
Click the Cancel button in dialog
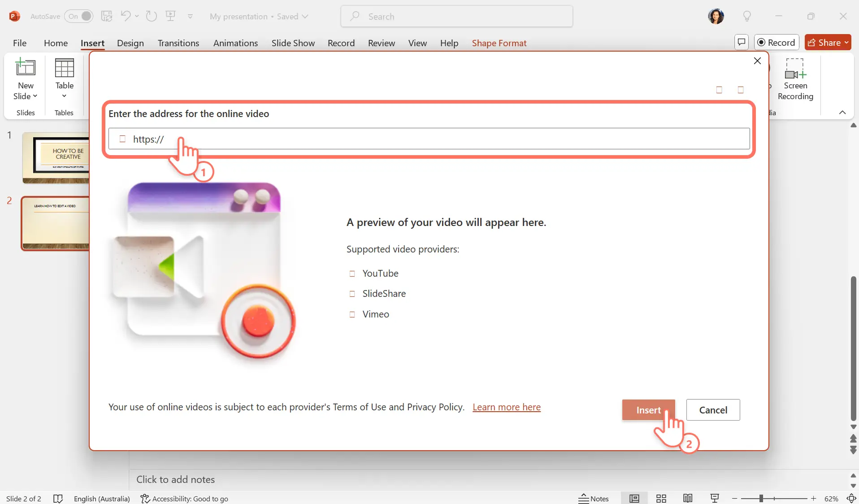[713, 410]
